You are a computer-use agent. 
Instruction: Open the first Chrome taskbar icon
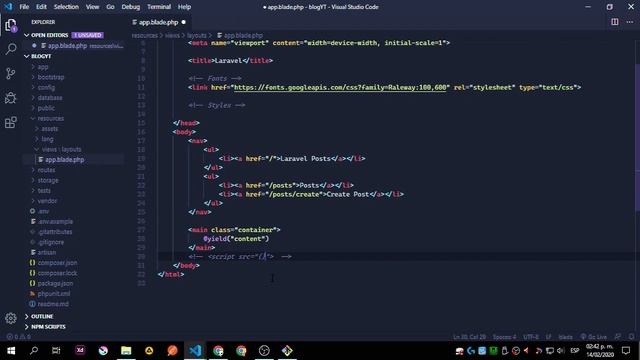(218, 351)
